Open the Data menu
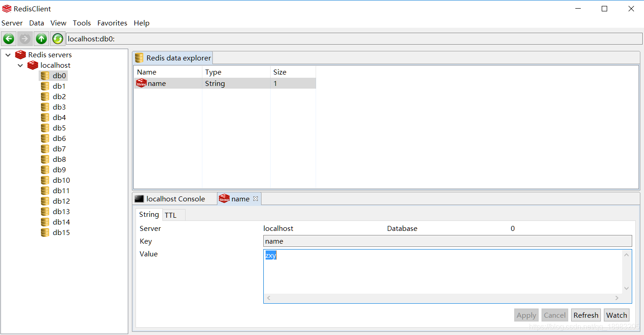 (36, 23)
